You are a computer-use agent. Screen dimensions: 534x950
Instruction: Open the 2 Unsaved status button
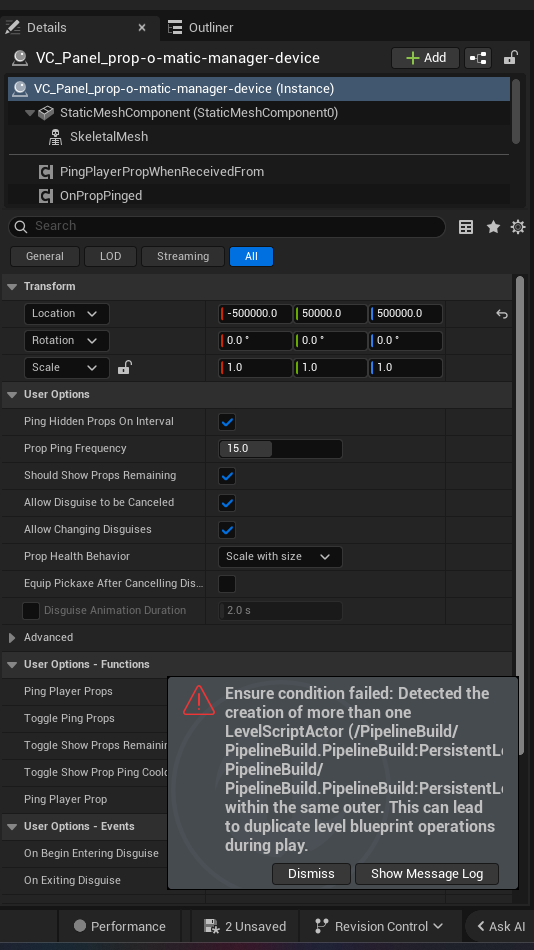coord(245,926)
